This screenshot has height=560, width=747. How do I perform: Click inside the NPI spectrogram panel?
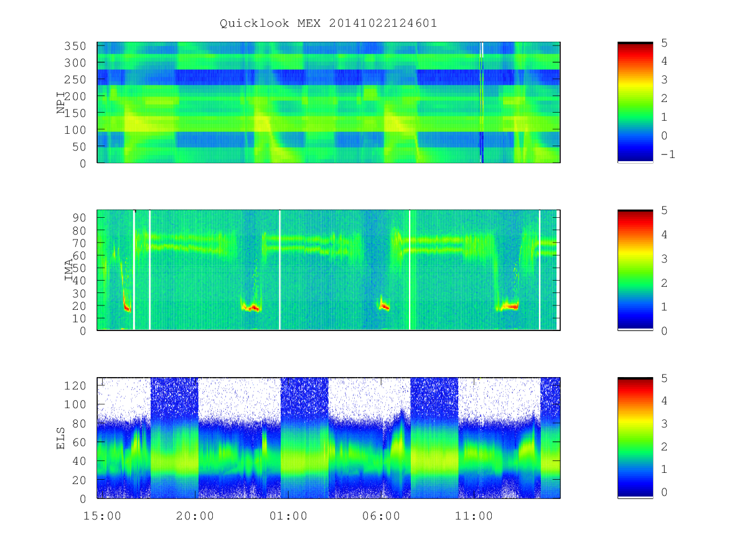[x=329, y=102]
